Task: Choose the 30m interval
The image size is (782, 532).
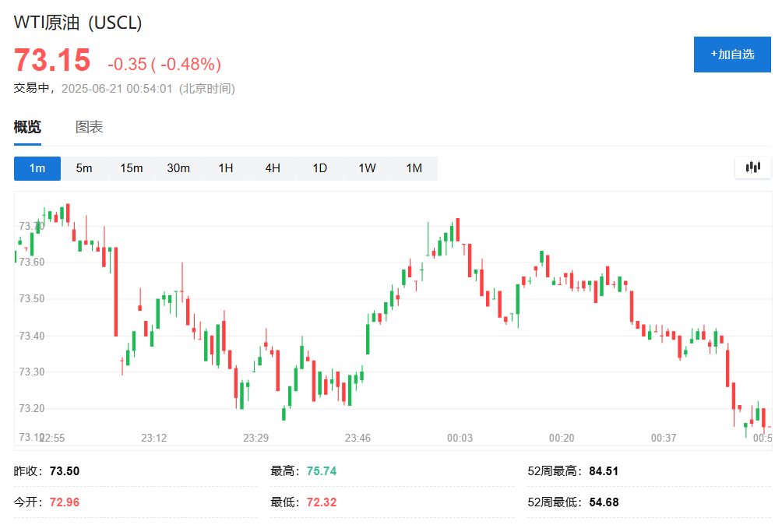Action: tap(178, 168)
